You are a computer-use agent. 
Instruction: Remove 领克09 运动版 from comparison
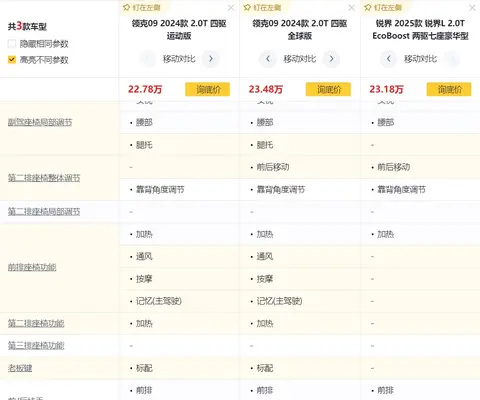[231, 8]
